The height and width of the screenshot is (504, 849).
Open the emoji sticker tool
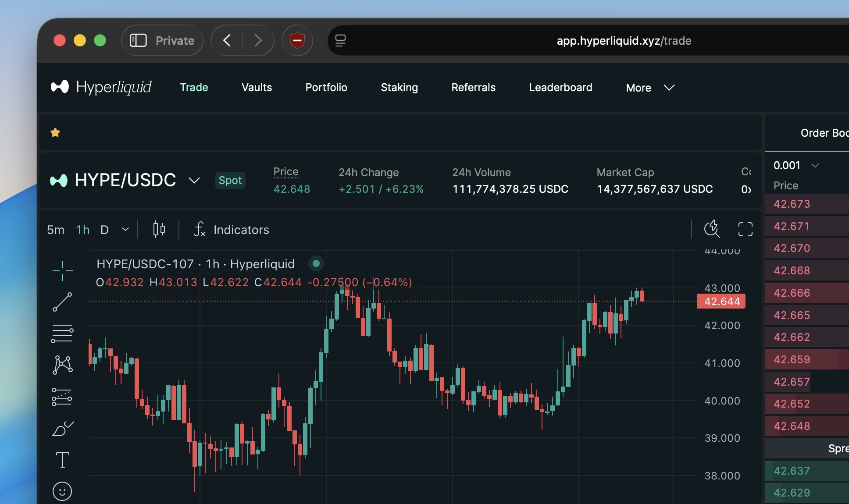pos(62,491)
